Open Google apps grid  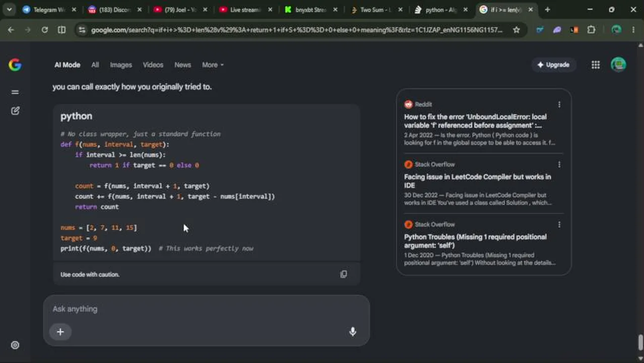pos(596,65)
